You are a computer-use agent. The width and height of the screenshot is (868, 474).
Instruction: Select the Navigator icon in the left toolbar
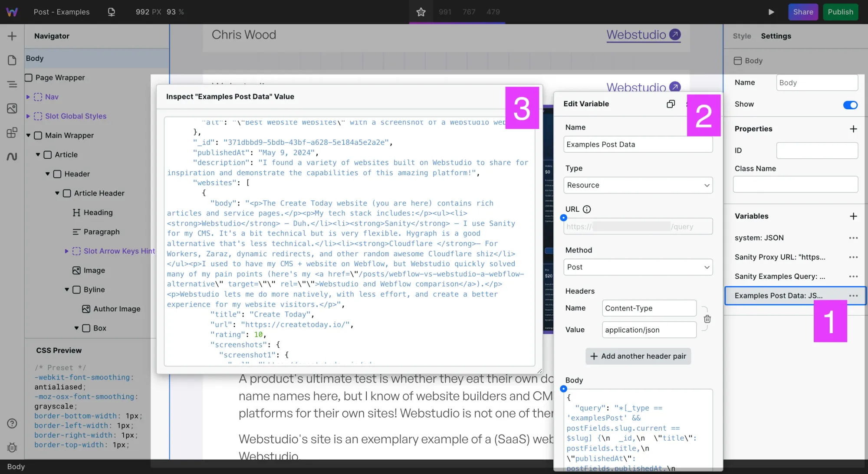(12, 84)
